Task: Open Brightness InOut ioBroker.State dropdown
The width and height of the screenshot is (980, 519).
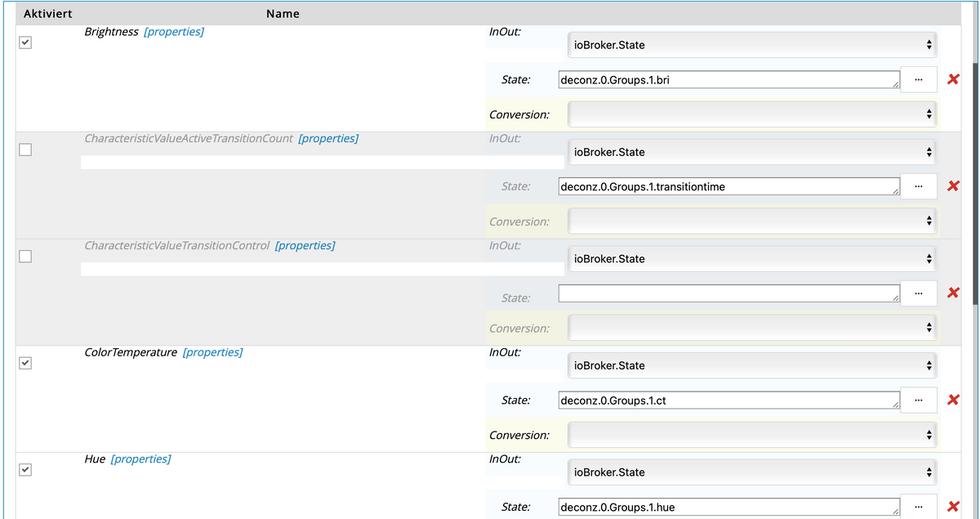Action: (751, 45)
